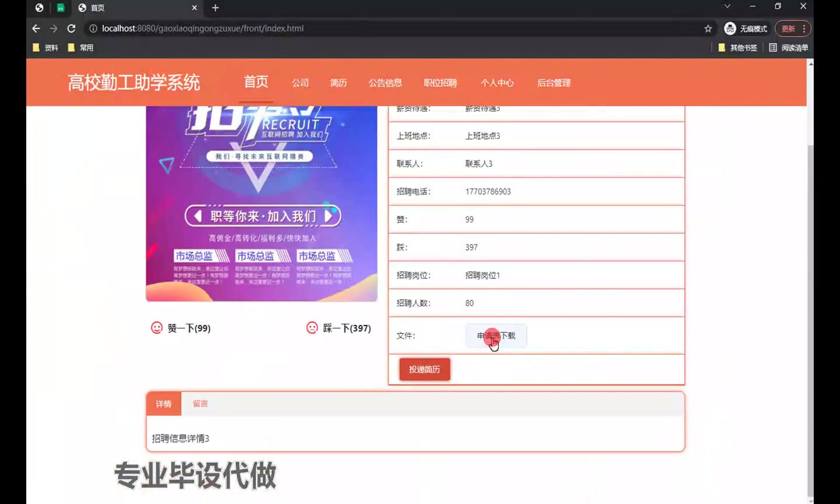Open the 职位招聘 navigation item
Image resolution: width=840 pixels, height=504 pixels.
point(440,83)
